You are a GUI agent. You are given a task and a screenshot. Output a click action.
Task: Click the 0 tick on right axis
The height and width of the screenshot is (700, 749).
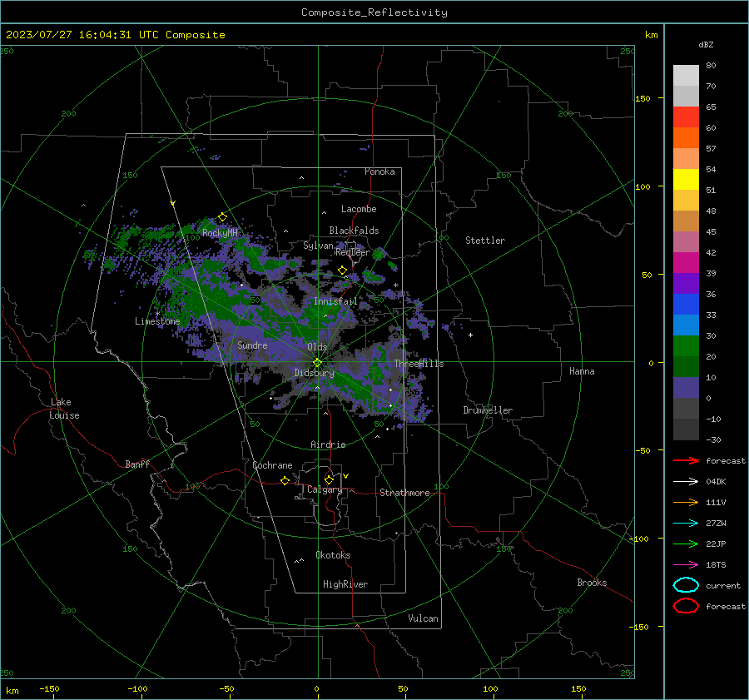pyautogui.click(x=651, y=363)
